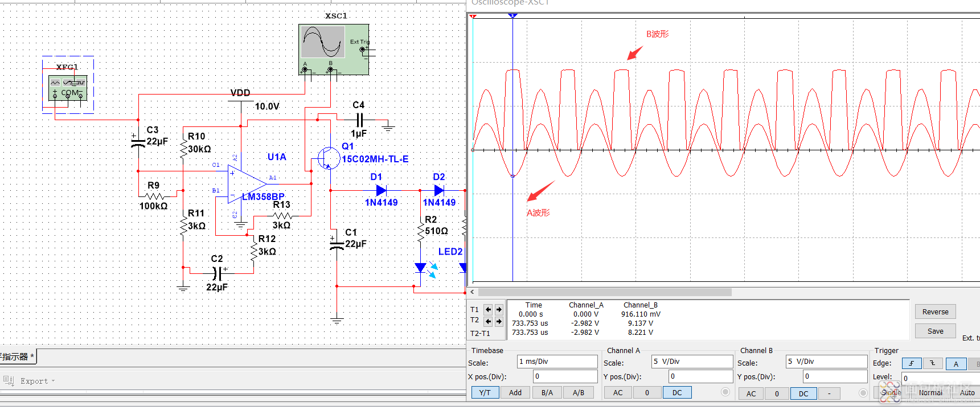This screenshot has height=410, width=980.
Task: Click Channel B Scale field 5 V/Div
Action: [827, 362]
